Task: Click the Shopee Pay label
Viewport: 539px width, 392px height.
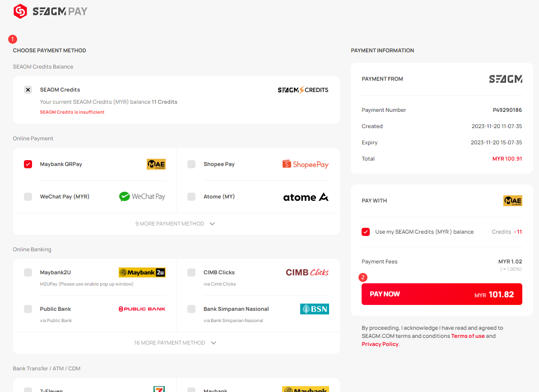Action: pos(219,164)
